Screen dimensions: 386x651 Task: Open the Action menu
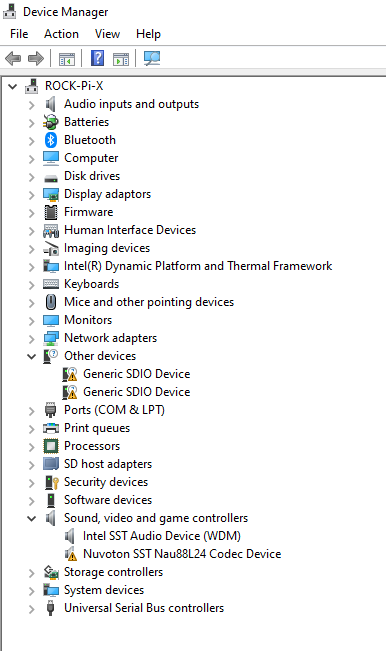click(61, 34)
